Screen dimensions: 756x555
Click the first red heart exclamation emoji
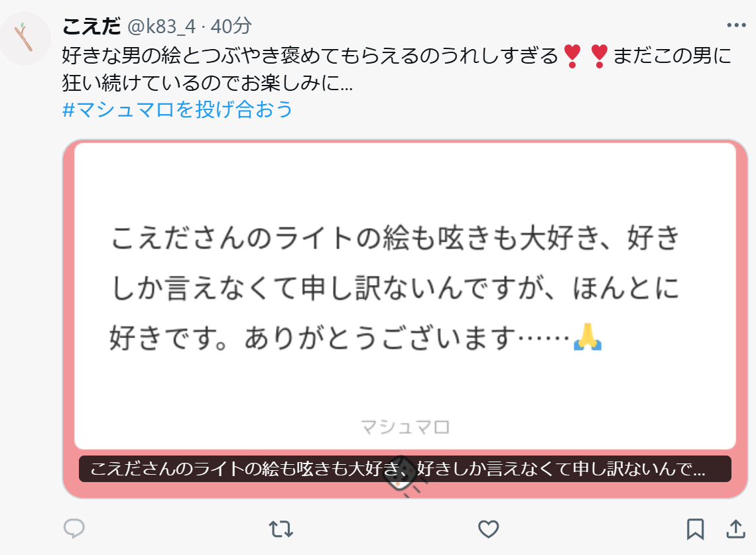pos(572,56)
